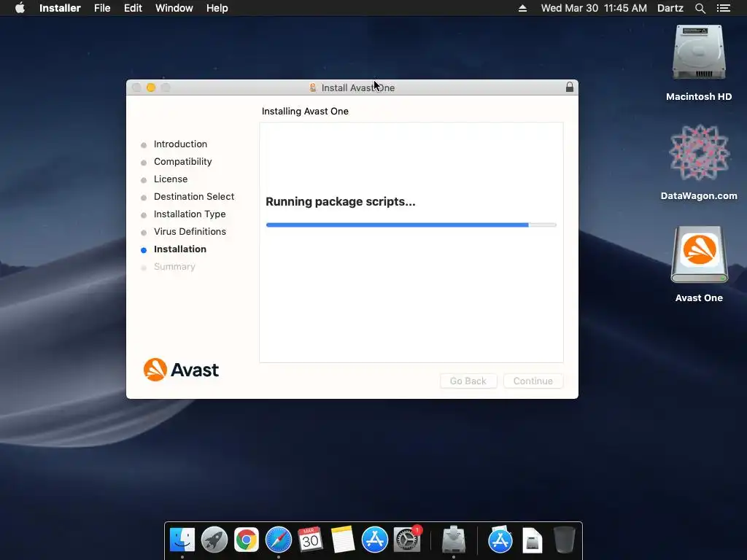Image resolution: width=747 pixels, height=560 pixels.
Task: Minimize the Install Avast One window
Action: click(151, 87)
